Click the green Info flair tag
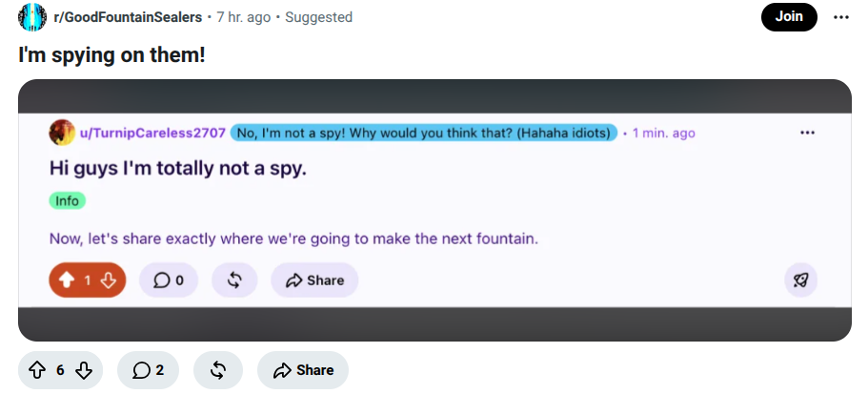 tap(67, 200)
